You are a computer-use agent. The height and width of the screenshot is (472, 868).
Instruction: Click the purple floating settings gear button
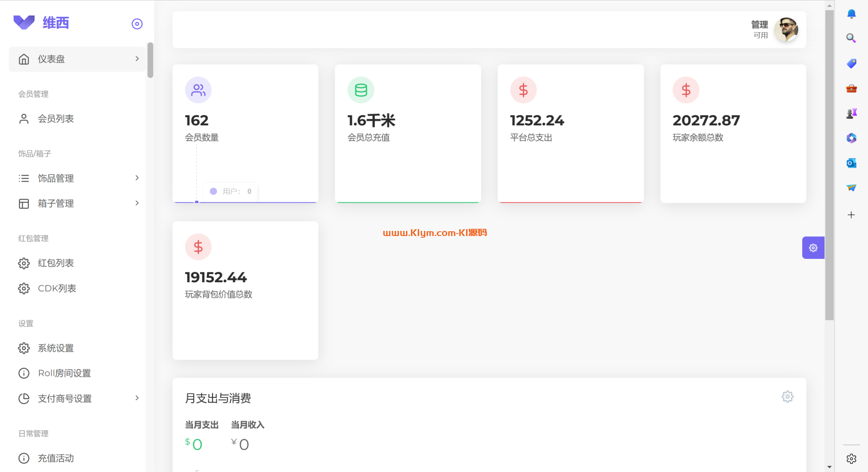pos(813,248)
